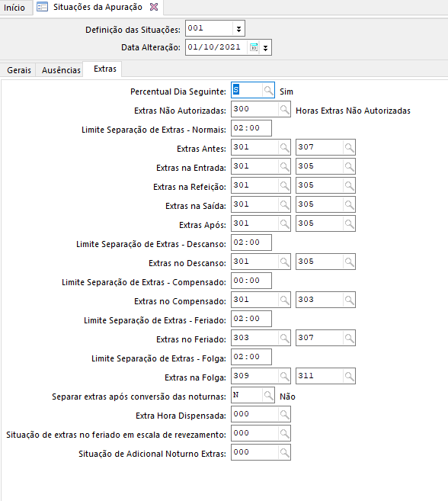Screen dimensions: 448x501
Task: Expand Data Alteração dropdown arrow
Action: (265, 48)
